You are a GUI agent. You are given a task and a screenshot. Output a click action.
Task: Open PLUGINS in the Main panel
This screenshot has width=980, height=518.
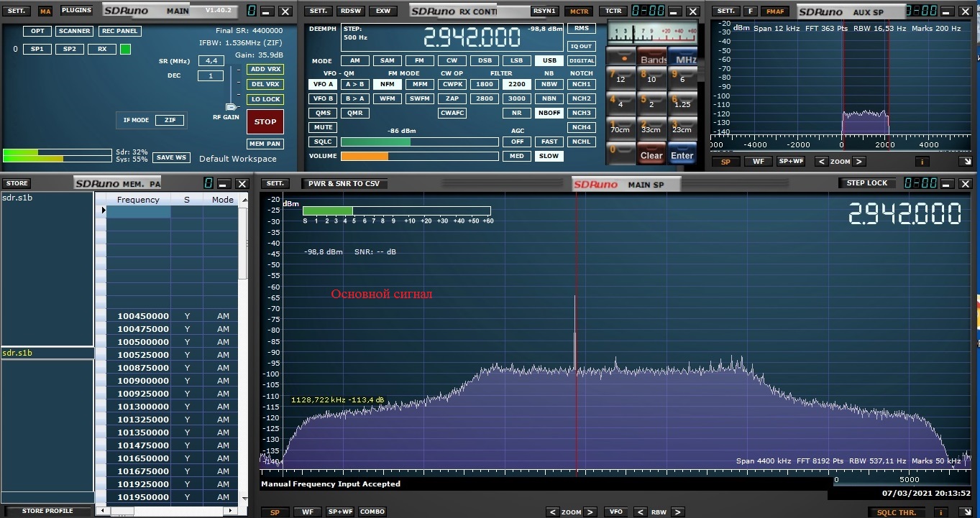[x=77, y=11]
